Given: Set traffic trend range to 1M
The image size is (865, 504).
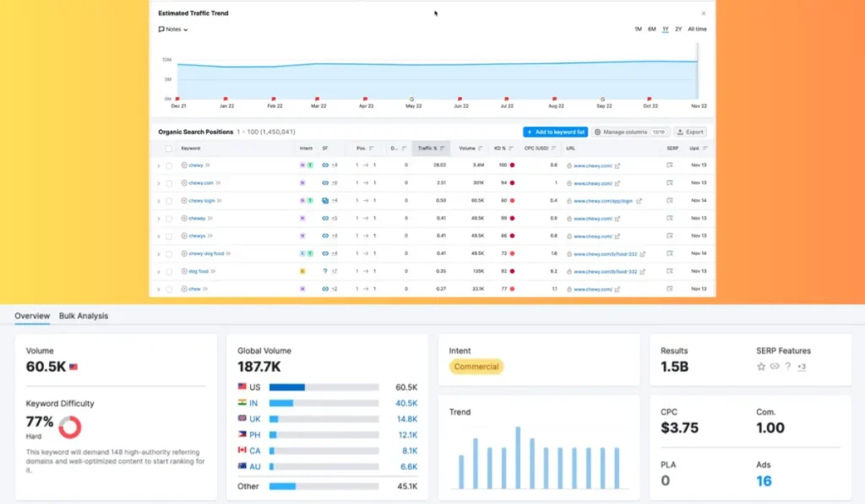Looking at the screenshot, I should tap(638, 30).
